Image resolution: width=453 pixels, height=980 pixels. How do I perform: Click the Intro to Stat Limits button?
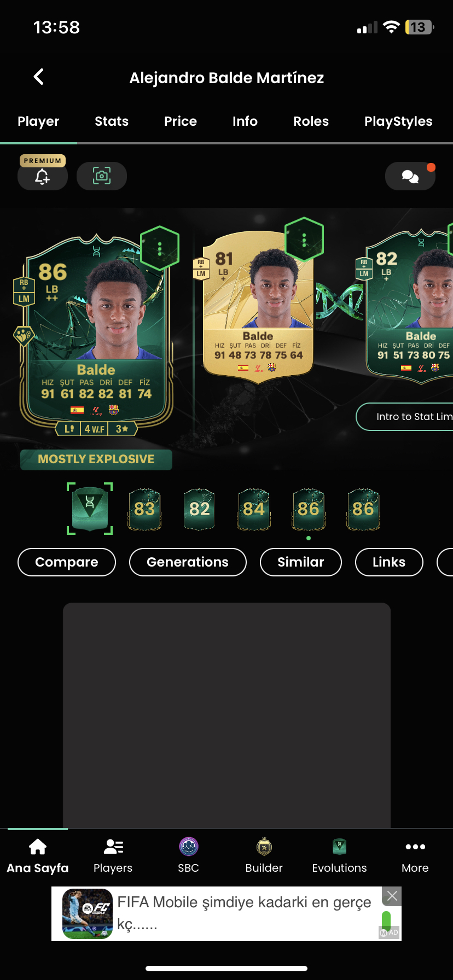(x=405, y=417)
